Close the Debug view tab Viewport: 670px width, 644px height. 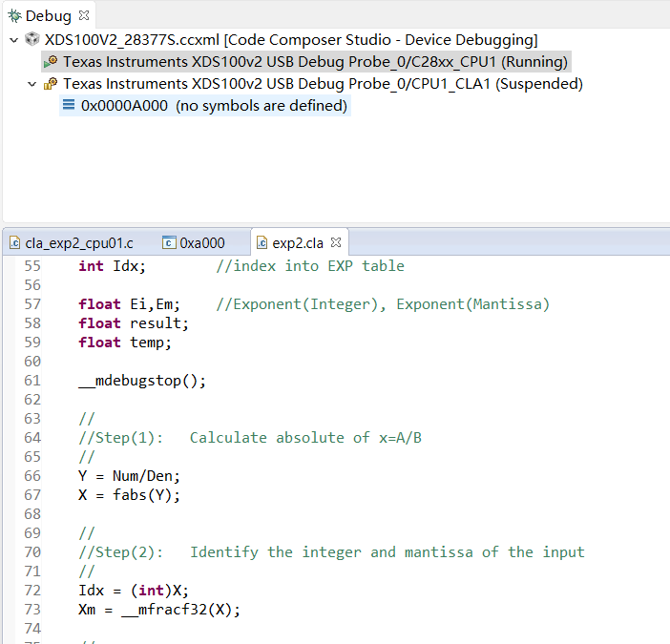[84, 15]
